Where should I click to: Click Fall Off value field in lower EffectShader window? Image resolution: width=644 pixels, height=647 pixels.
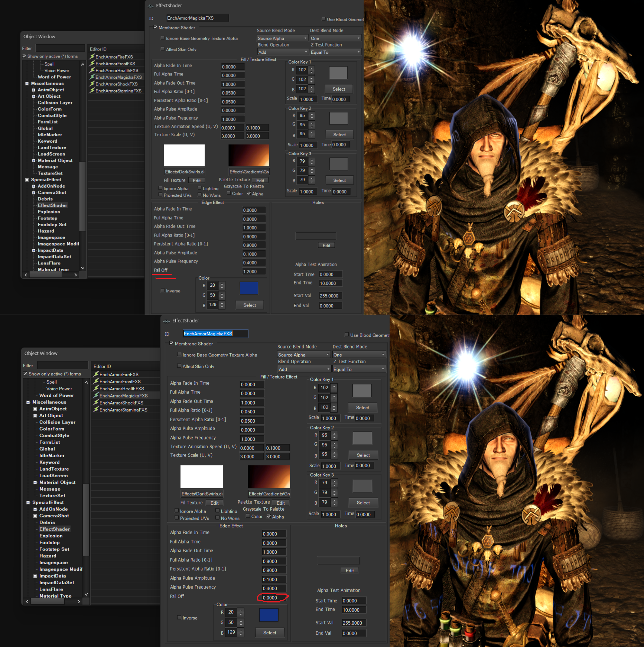click(x=274, y=598)
